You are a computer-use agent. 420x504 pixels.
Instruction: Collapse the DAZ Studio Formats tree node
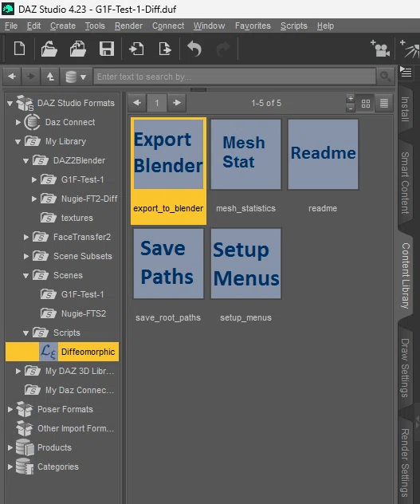[10, 103]
